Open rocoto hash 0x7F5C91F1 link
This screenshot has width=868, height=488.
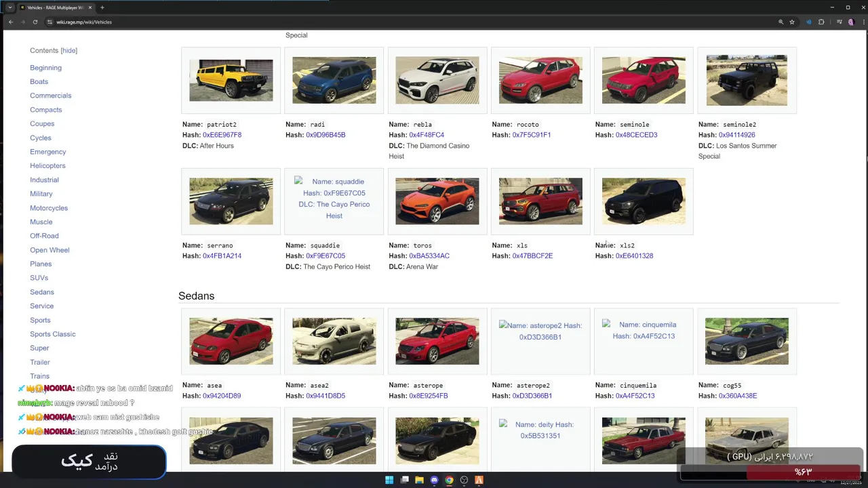click(532, 135)
